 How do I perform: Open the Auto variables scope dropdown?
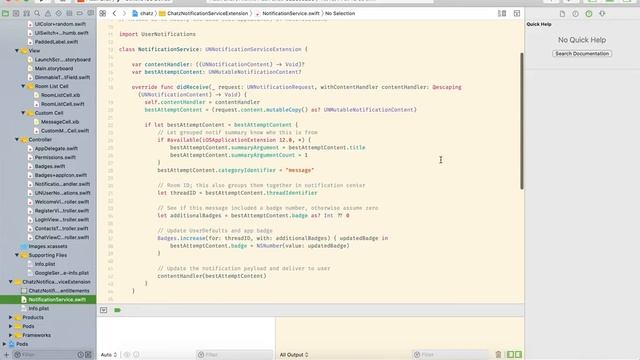coord(109,355)
